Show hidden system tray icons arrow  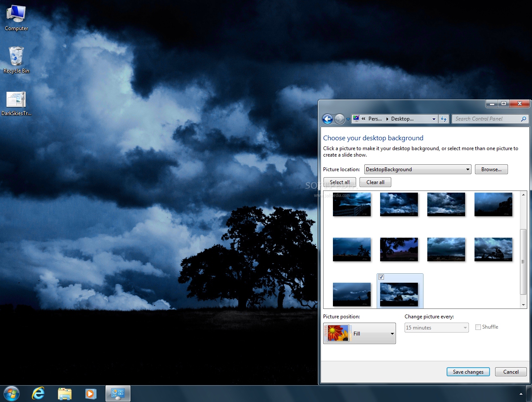[521, 393]
